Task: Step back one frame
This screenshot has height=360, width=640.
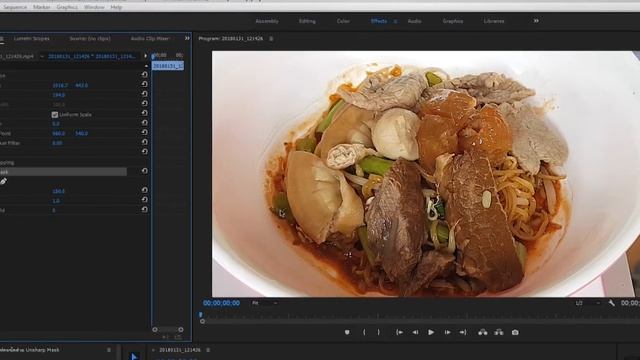Action: [415, 332]
